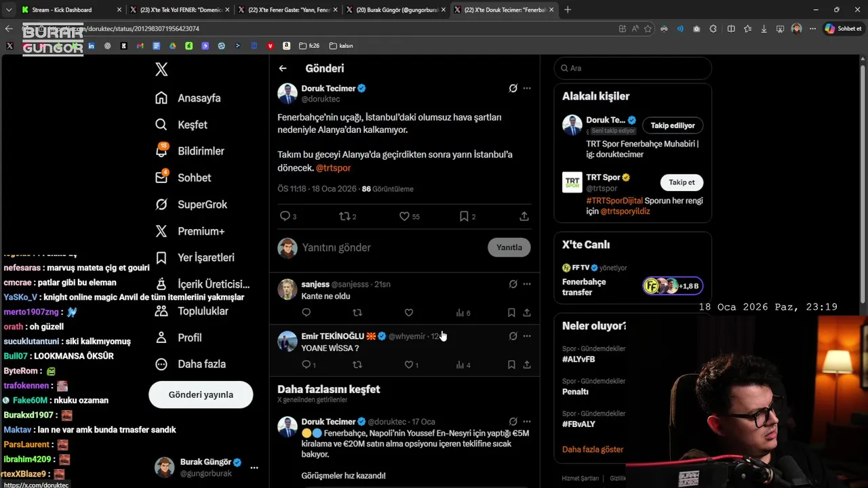This screenshot has width=868, height=488.
Task: Click Grok icon on Emir TEKİNOĞLU's reply
Action: click(x=513, y=336)
